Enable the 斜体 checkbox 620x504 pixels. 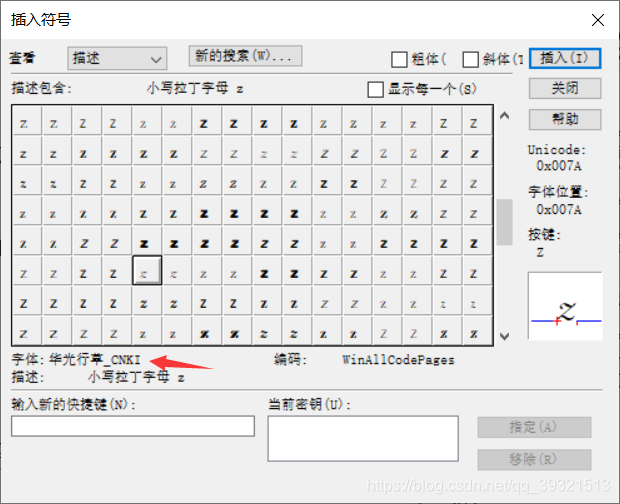pyautogui.click(x=471, y=60)
